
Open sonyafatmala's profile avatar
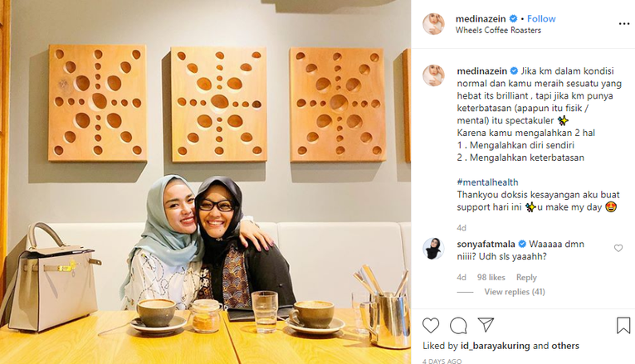coord(433,248)
